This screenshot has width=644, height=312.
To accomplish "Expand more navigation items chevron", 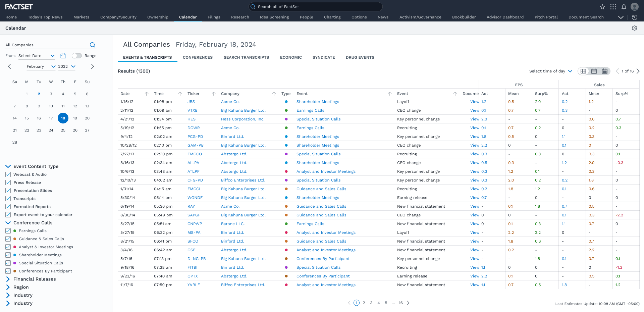I will [621, 17].
